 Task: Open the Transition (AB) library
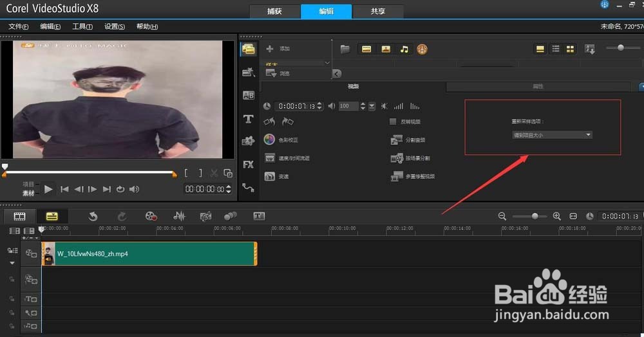tap(248, 96)
